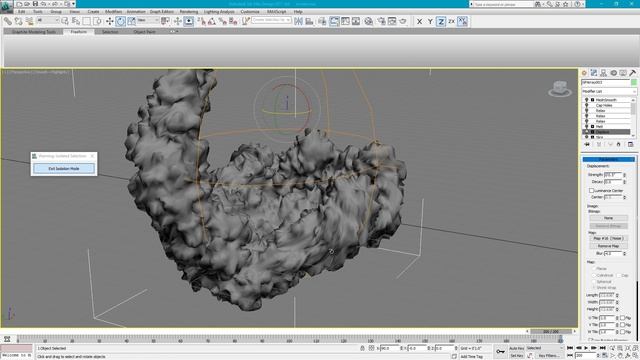Toggle the Auto Key button
640x360 pixels.
(x=516, y=348)
